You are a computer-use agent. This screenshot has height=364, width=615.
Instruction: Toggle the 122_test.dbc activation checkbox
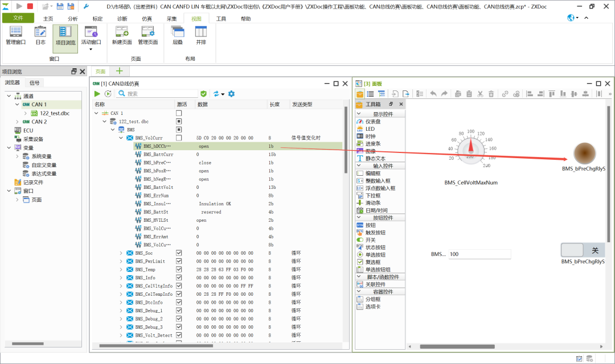(179, 122)
